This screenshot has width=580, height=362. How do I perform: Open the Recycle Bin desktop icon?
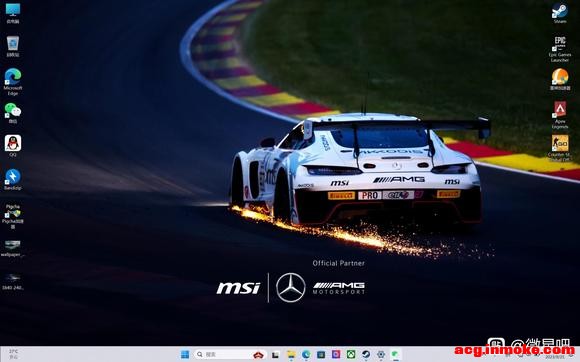(x=13, y=46)
